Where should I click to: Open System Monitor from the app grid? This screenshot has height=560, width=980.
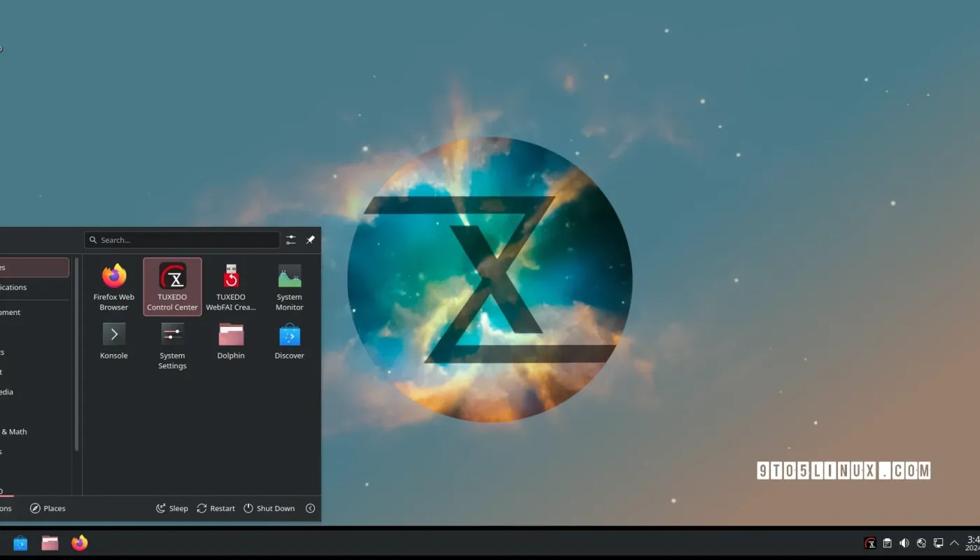point(289,287)
